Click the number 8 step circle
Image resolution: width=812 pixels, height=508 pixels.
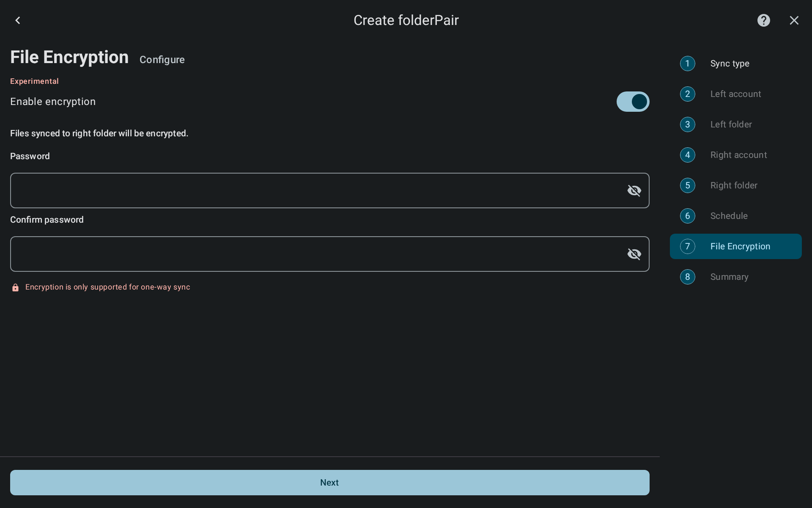688,277
